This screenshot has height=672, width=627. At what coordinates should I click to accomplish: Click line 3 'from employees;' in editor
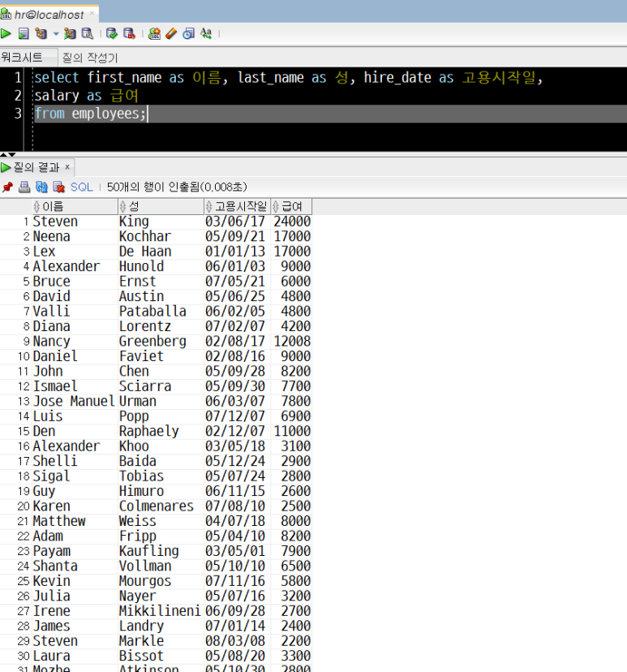click(x=90, y=114)
